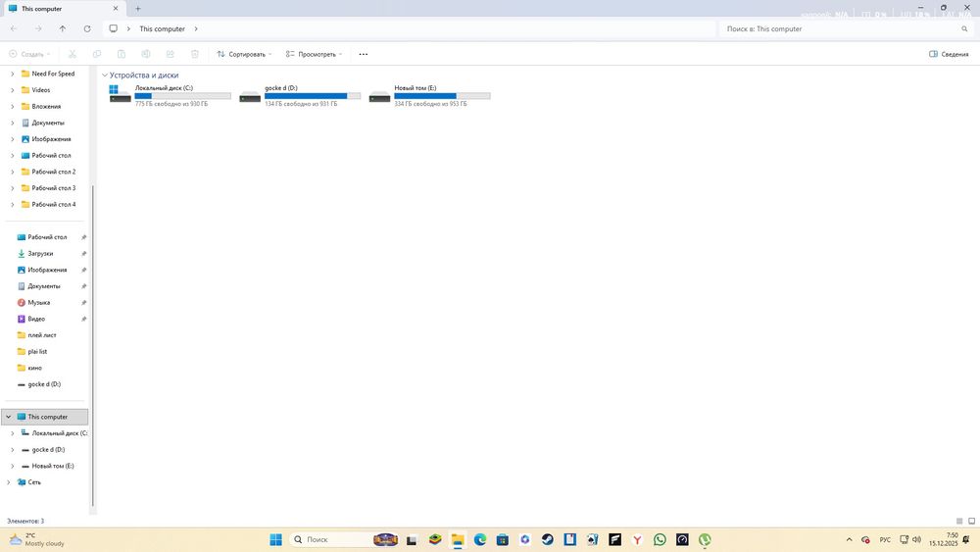The image size is (980, 552).
Task: Open Yandex Browser from taskbar
Action: [x=638, y=539]
